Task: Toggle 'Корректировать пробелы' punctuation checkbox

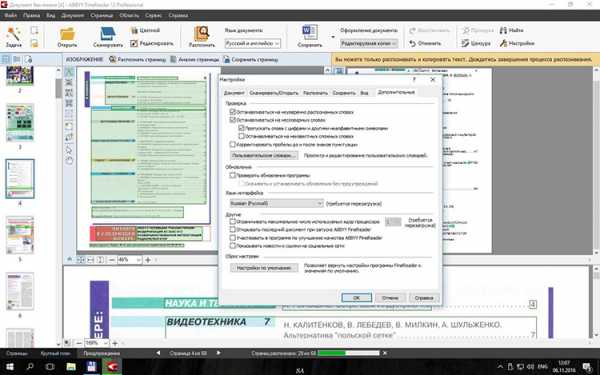Action: pyautogui.click(x=232, y=144)
